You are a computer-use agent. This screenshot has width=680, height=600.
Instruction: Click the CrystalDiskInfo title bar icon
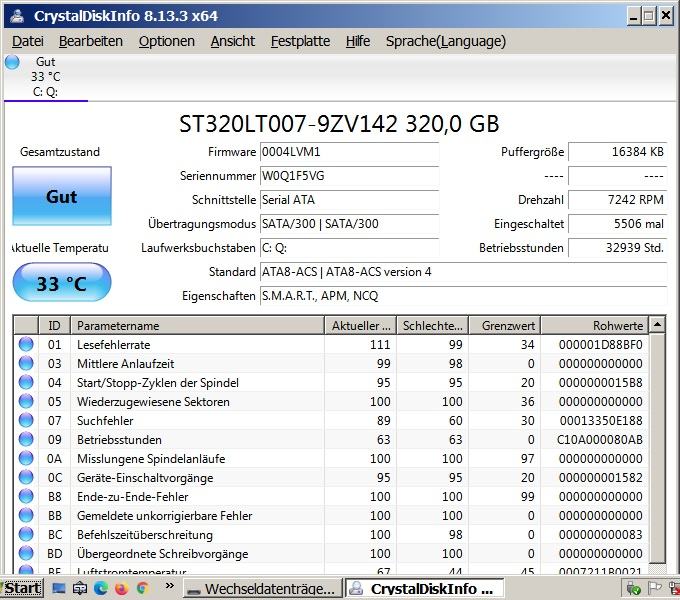(18, 16)
